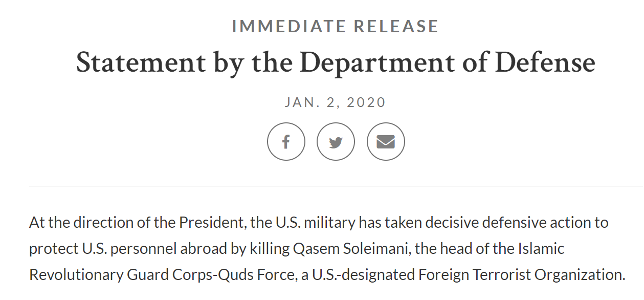Click the horizontal divider below the share icons
The width and height of the screenshot is (644, 300).
point(336,186)
